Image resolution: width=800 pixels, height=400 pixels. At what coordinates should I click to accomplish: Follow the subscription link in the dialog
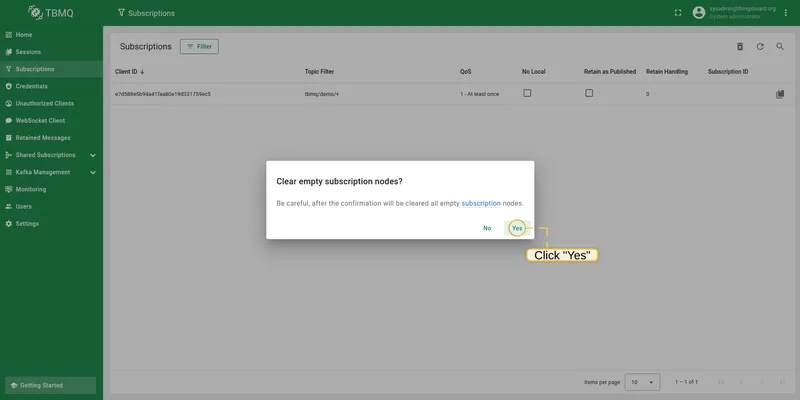[481, 203]
